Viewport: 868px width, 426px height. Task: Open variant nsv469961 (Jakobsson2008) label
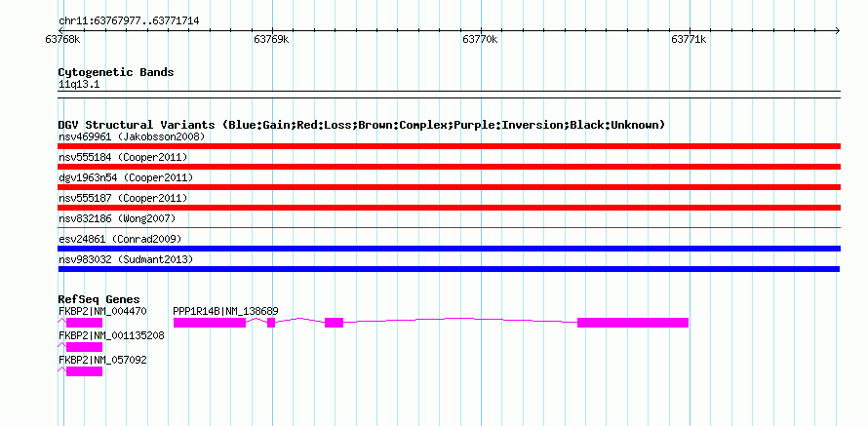(132, 136)
